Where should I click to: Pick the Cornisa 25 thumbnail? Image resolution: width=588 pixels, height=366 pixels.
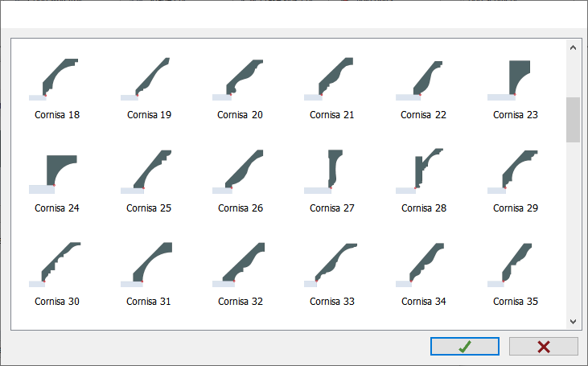pyautogui.click(x=149, y=172)
